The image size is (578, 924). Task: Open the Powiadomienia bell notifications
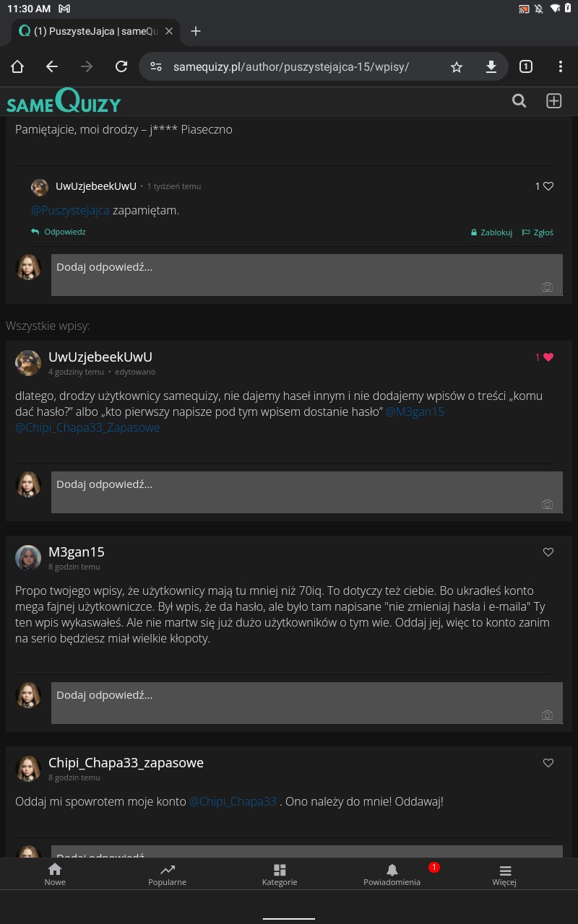[x=392, y=874]
